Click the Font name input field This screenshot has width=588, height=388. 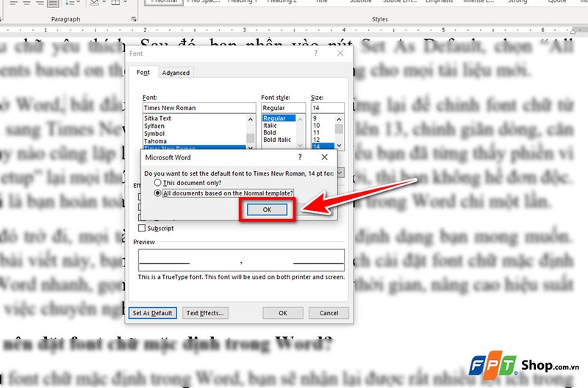199,108
